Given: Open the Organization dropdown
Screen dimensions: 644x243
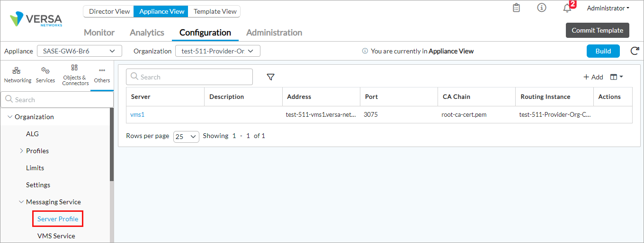Looking at the screenshot, I should pos(218,51).
